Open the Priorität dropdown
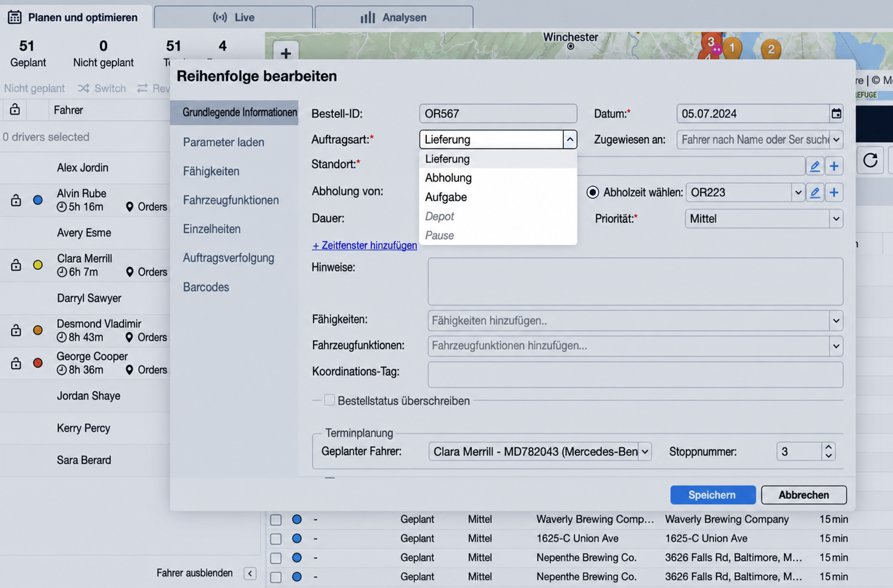The image size is (893, 588). (x=836, y=219)
